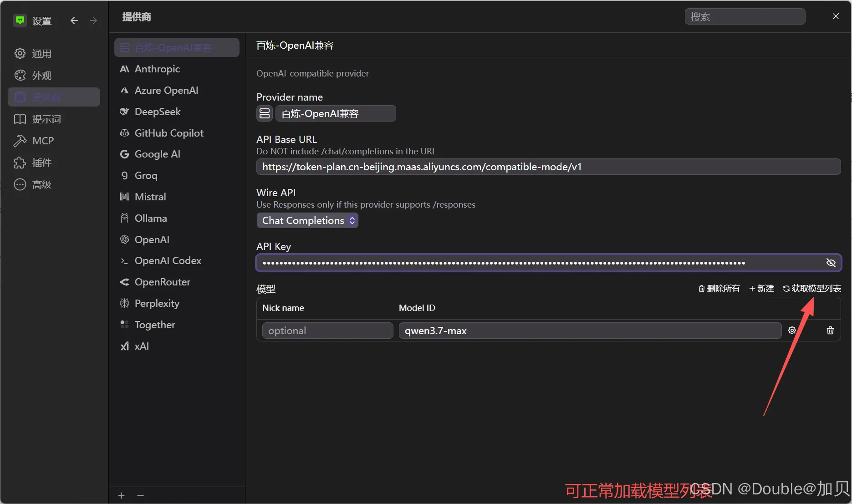The height and width of the screenshot is (504, 852).
Task: Select the Anthropic provider
Action: 177,69
